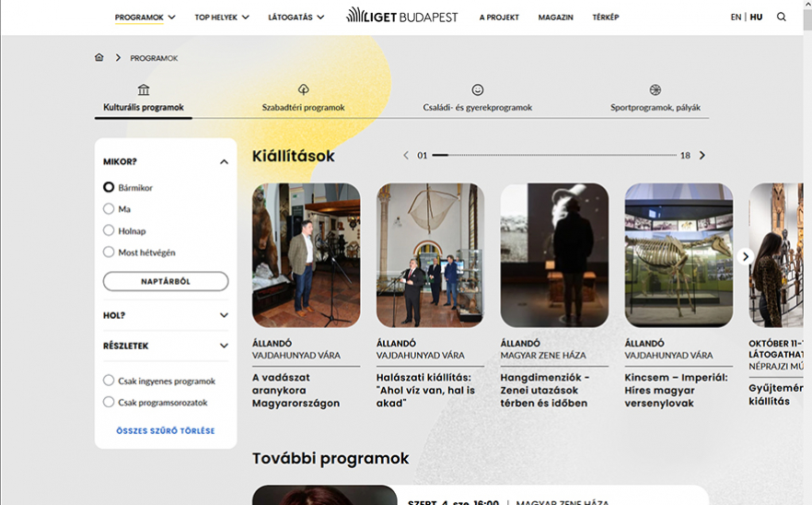Click the smiley icon above Családi programok
The image size is (812, 505).
click(x=478, y=89)
